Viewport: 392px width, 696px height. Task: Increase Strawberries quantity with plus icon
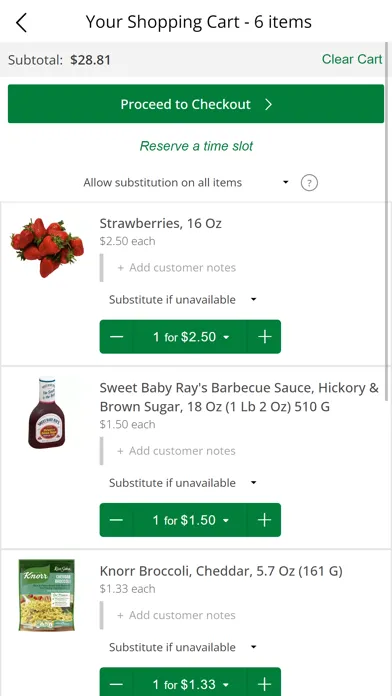click(264, 336)
